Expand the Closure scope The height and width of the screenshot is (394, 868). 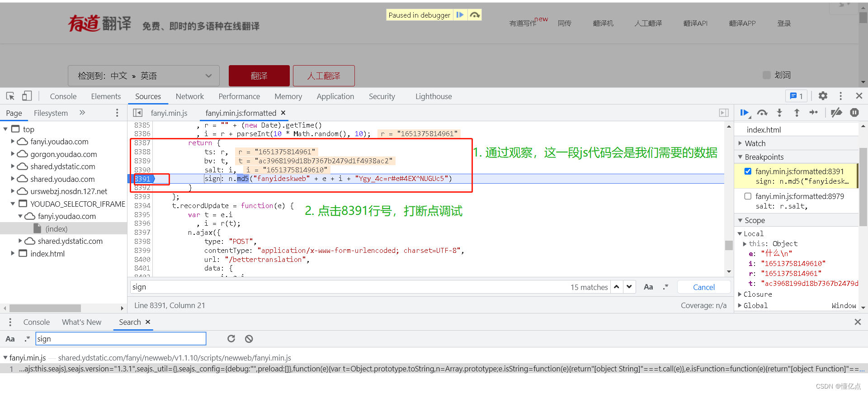(x=740, y=294)
